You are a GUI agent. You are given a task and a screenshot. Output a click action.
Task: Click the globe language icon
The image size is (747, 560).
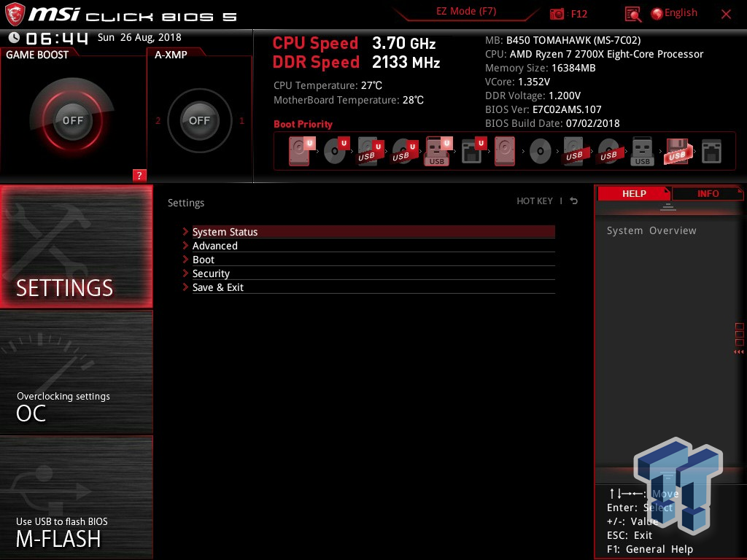[x=657, y=14]
